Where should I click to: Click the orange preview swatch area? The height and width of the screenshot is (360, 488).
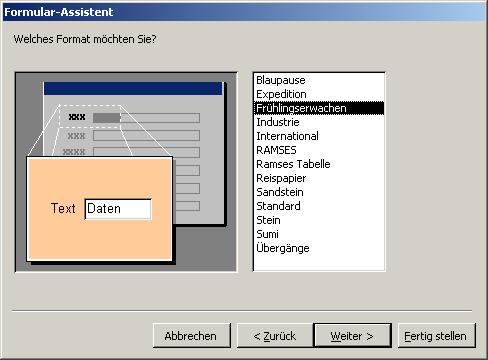click(99, 209)
